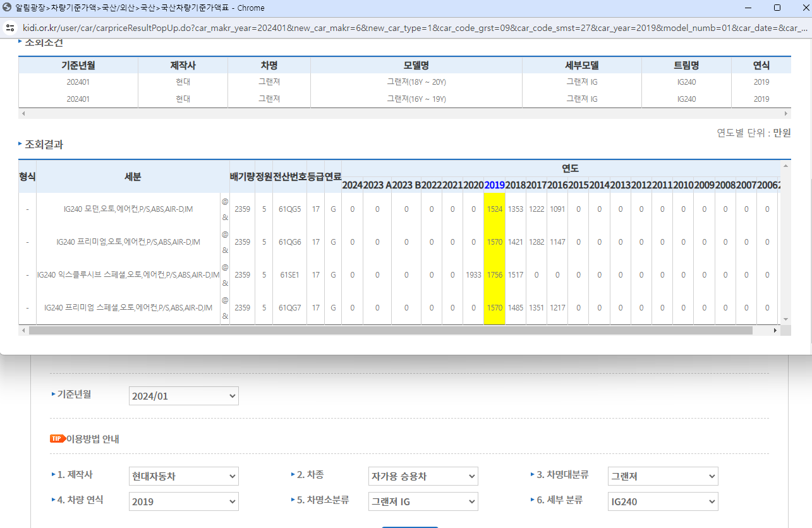Click right arrow of results horizontal scrollbar

pos(775,331)
